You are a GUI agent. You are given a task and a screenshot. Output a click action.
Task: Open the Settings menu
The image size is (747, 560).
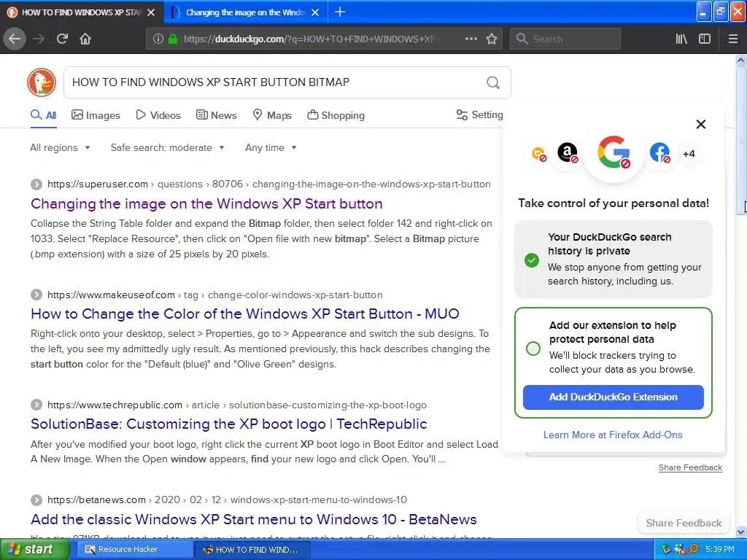pos(479,114)
